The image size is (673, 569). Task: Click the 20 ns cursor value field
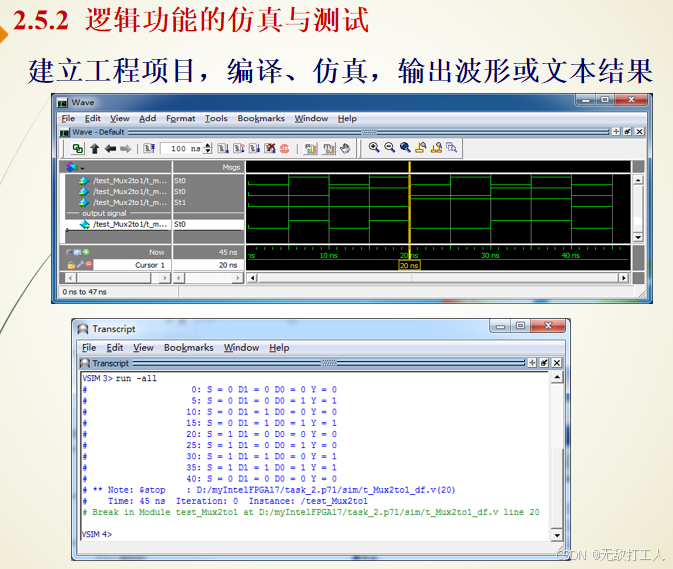point(208,265)
